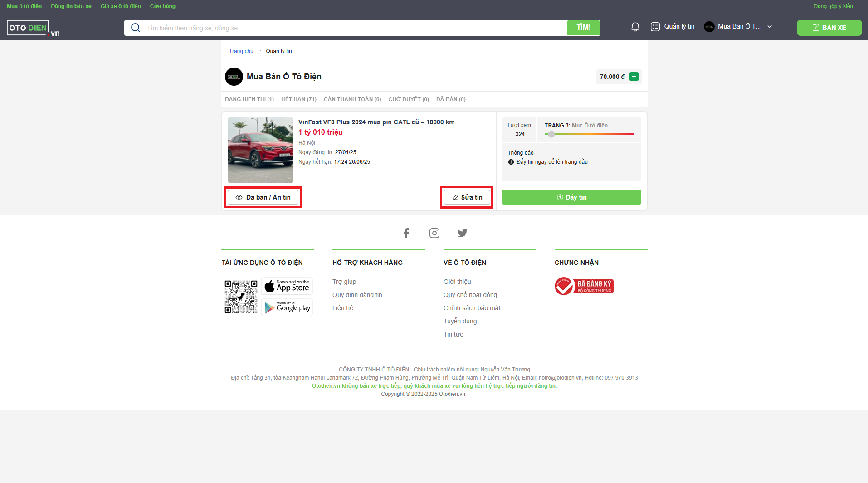
Task: Switch to the CHỜ DUYỆT (0) tab
Action: 408,99
